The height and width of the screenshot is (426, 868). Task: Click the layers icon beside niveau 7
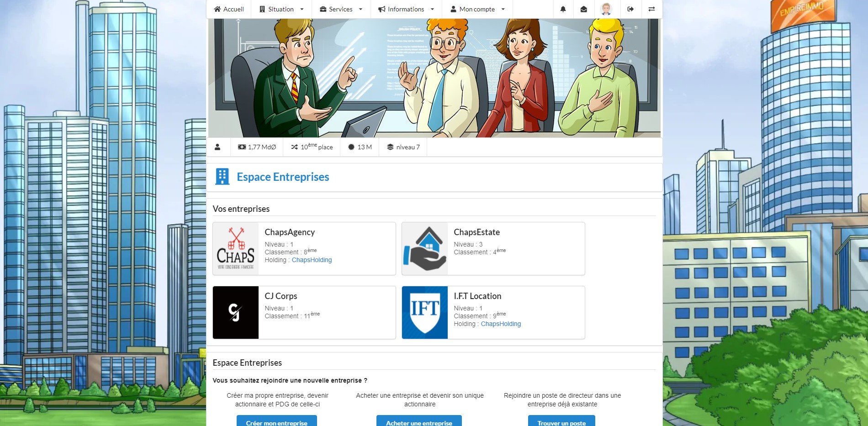(x=390, y=147)
